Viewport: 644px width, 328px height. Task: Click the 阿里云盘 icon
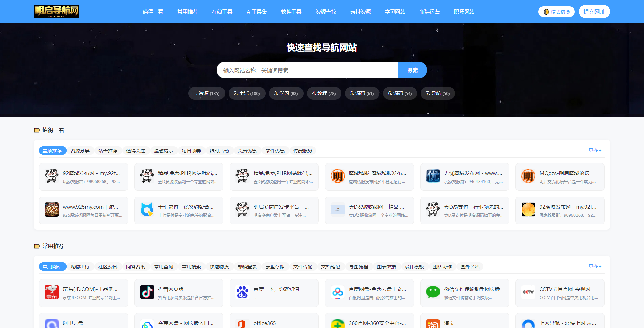point(52,323)
